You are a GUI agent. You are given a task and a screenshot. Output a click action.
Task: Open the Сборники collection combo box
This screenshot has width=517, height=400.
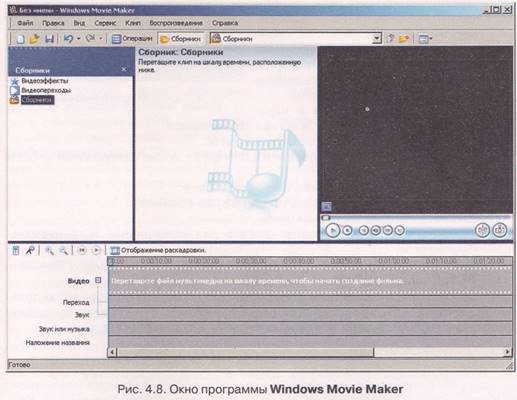[295, 39]
